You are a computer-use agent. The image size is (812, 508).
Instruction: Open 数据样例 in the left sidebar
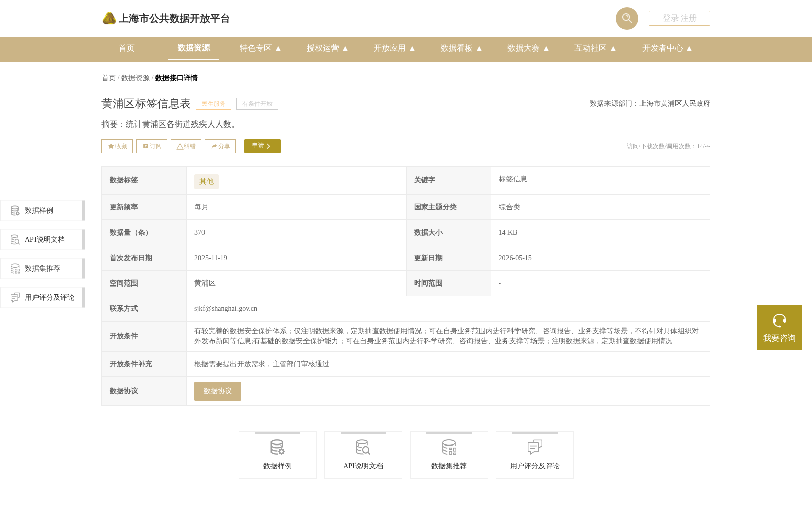43,211
